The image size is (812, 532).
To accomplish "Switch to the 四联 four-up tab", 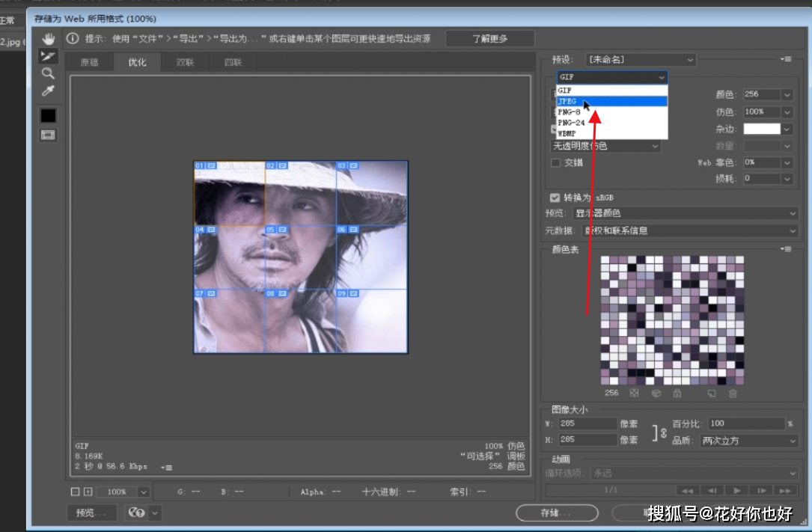I will point(233,63).
